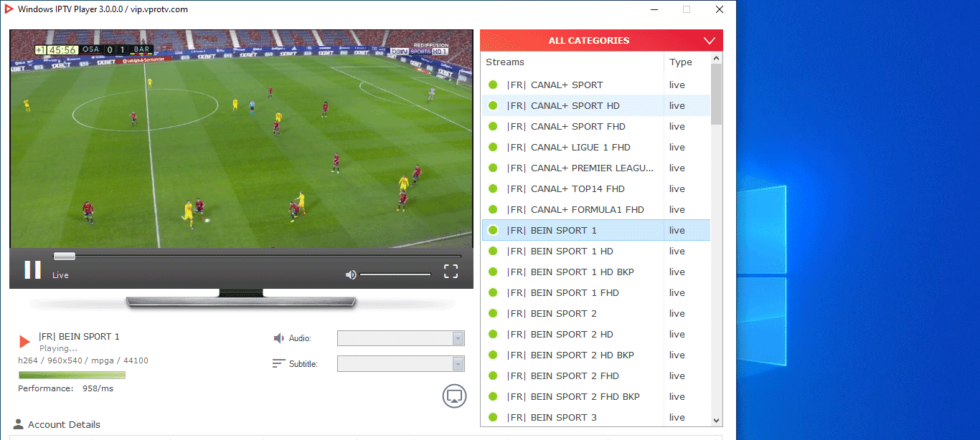The image size is (980, 440).
Task: Select stream |FR| BEIN SPORT 2 FHD BKP
Action: [595, 396]
